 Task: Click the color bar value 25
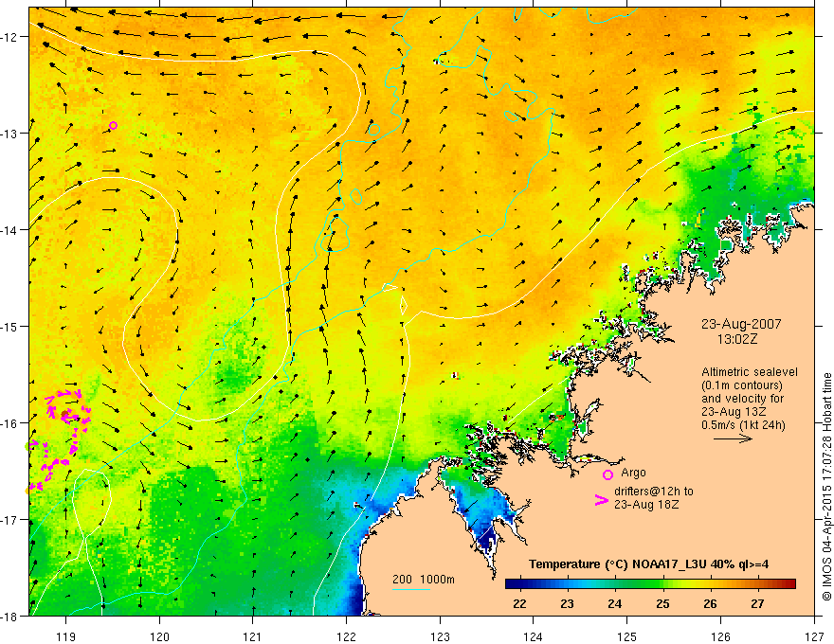pyautogui.click(x=662, y=603)
